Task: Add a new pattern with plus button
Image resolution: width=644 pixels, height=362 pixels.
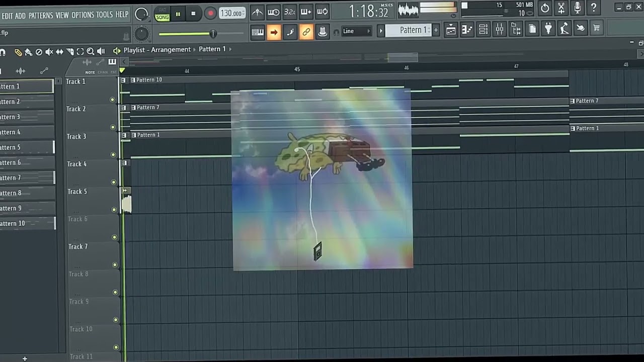Action: coord(436,30)
